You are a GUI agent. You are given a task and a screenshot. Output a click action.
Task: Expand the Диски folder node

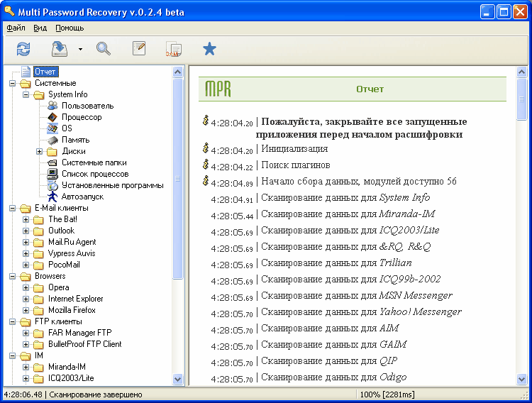point(40,151)
